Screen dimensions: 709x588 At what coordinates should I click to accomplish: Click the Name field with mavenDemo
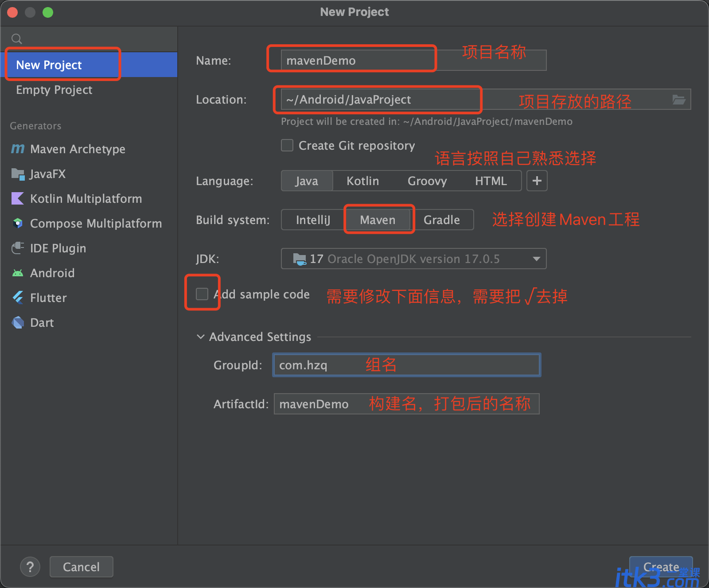coord(413,60)
